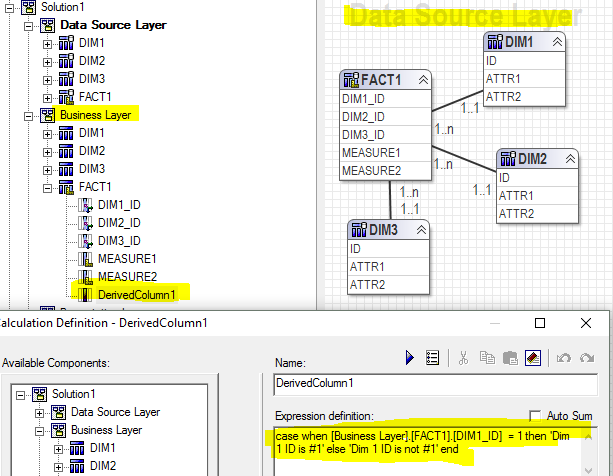Image resolution: width=613 pixels, height=476 pixels.
Task: Click the FACT1 diagram table header
Action: click(x=385, y=80)
